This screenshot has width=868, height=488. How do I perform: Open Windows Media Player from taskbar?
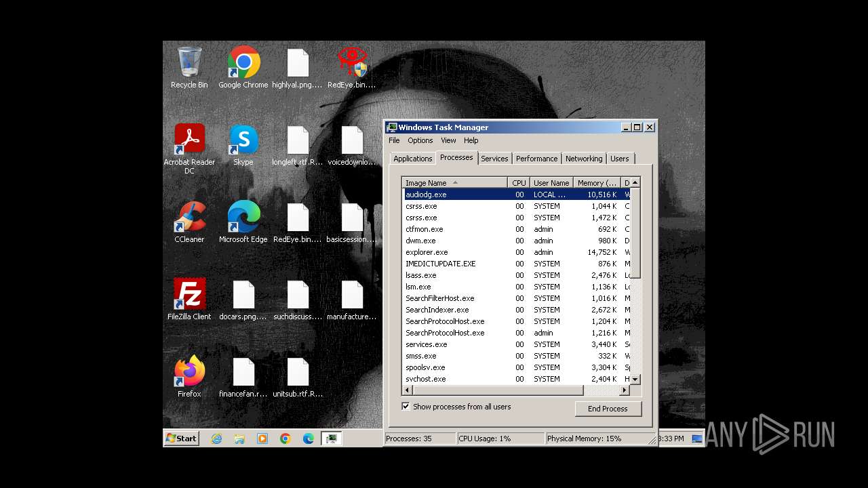pyautogui.click(x=262, y=439)
